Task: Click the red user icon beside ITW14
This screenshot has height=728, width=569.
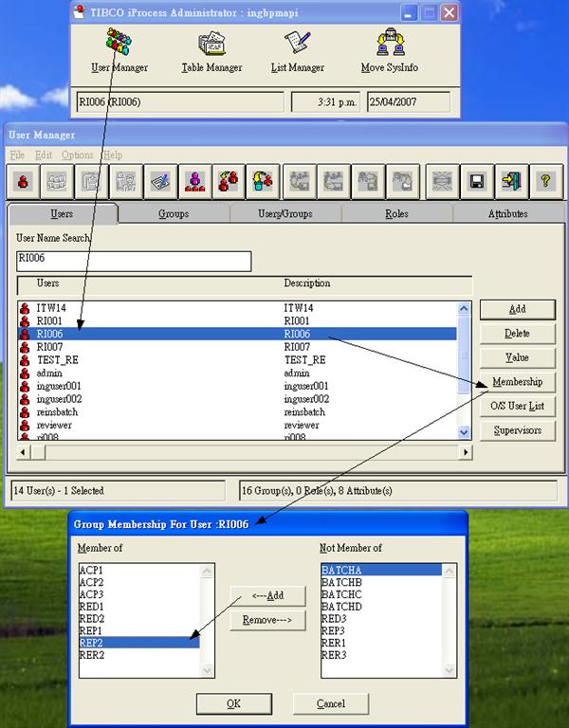Action: click(x=25, y=308)
